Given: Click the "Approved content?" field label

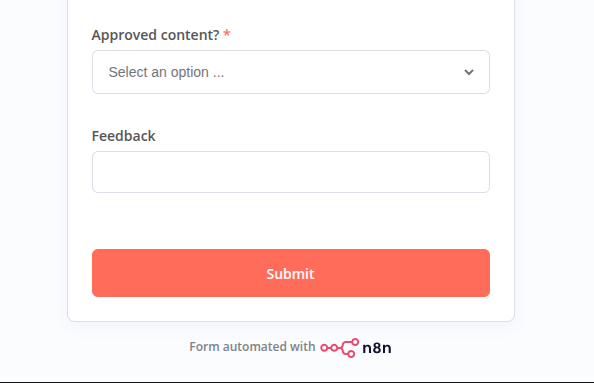Looking at the screenshot, I should click(x=155, y=35).
